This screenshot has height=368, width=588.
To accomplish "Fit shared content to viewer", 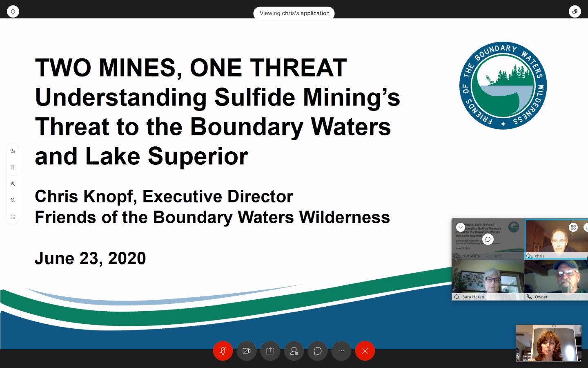I will 13,217.
